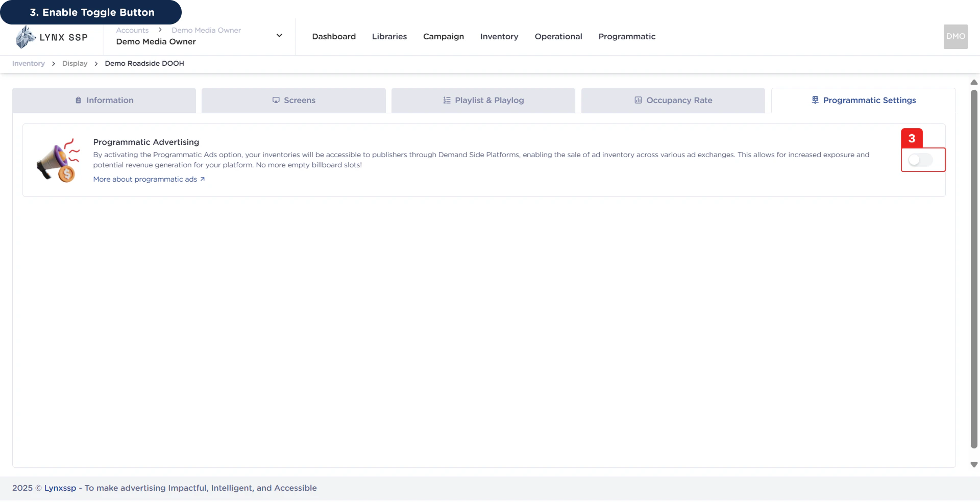Click the Screens tab monitor icon

pos(276,101)
